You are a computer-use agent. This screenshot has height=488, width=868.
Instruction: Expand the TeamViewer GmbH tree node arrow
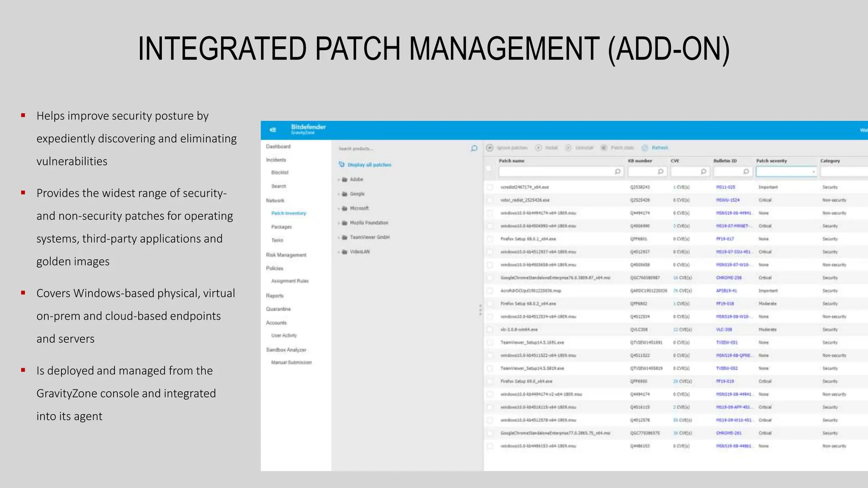pos(339,238)
